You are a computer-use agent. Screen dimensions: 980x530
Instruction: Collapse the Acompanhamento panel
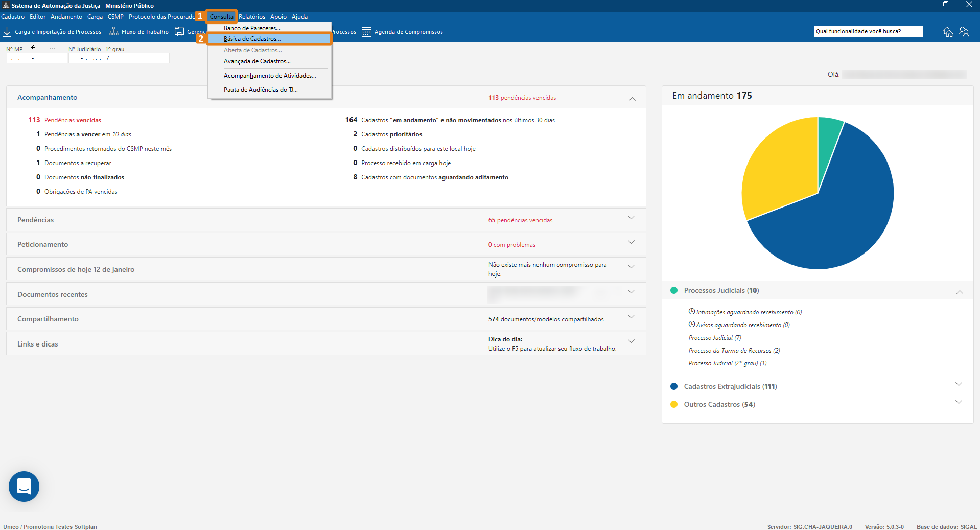(632, 99)
